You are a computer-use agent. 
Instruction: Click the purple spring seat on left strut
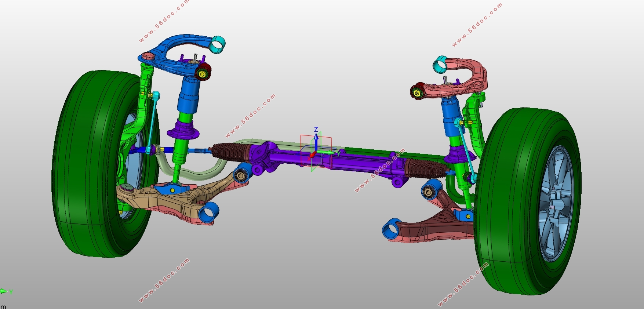pyautogui.click(x=183, y=132)
